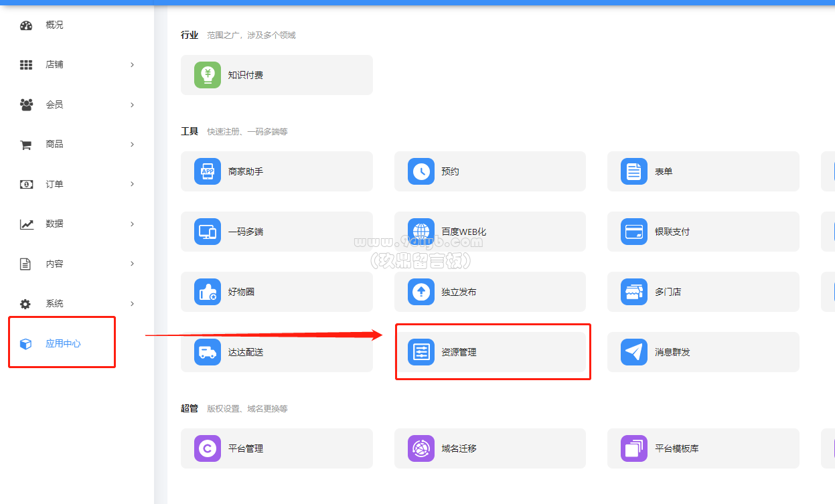Click the 内容 document icon
The height and width of the screenshot is (504, 835).
pyautogui.click(x=25, y=264)
